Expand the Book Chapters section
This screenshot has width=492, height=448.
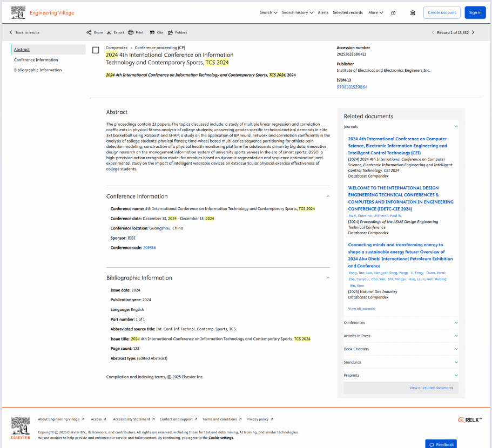(x=456, y=349)
